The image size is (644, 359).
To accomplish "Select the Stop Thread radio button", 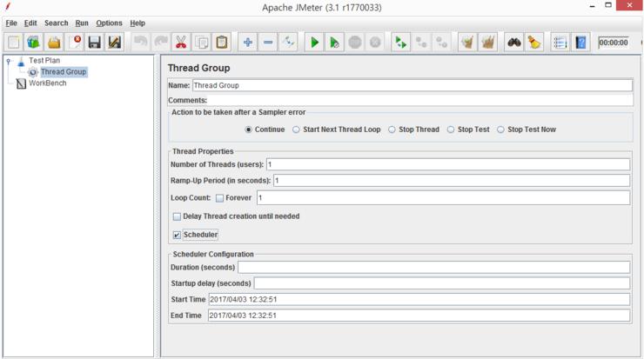I will 392,130.
